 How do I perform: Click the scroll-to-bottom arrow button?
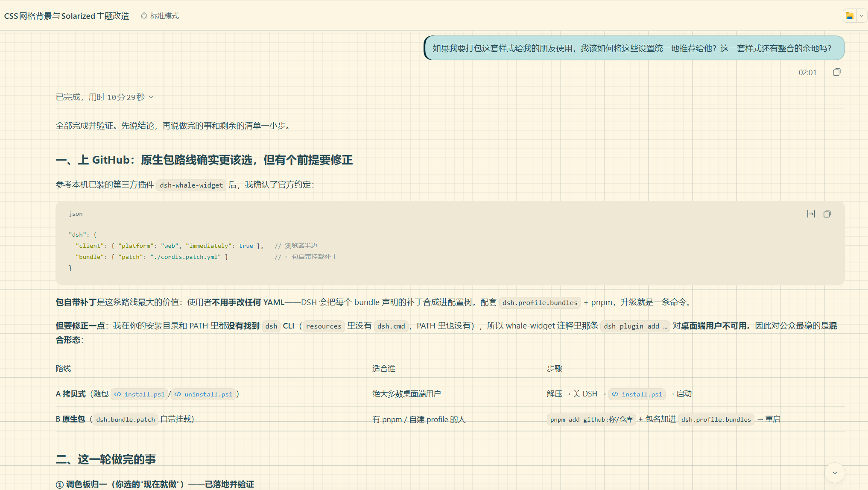pyautogui.click(x=835, y=472)
